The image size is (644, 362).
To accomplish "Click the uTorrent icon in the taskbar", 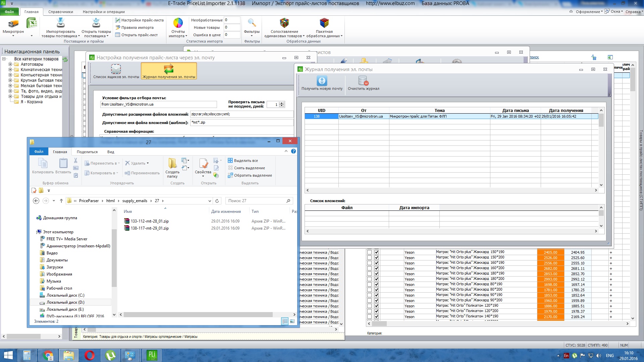I will 110,355.
